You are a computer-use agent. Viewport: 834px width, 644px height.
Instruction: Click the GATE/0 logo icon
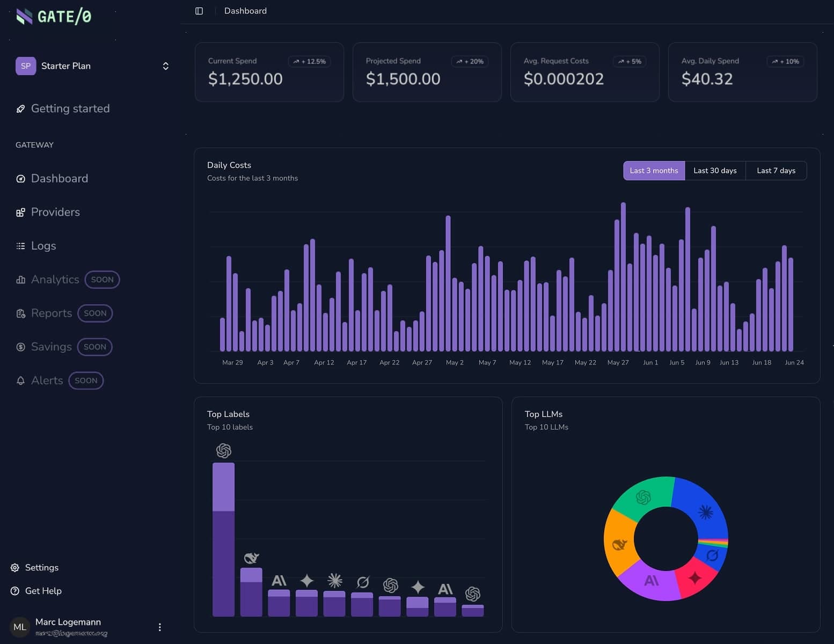[x=24, y=17]
